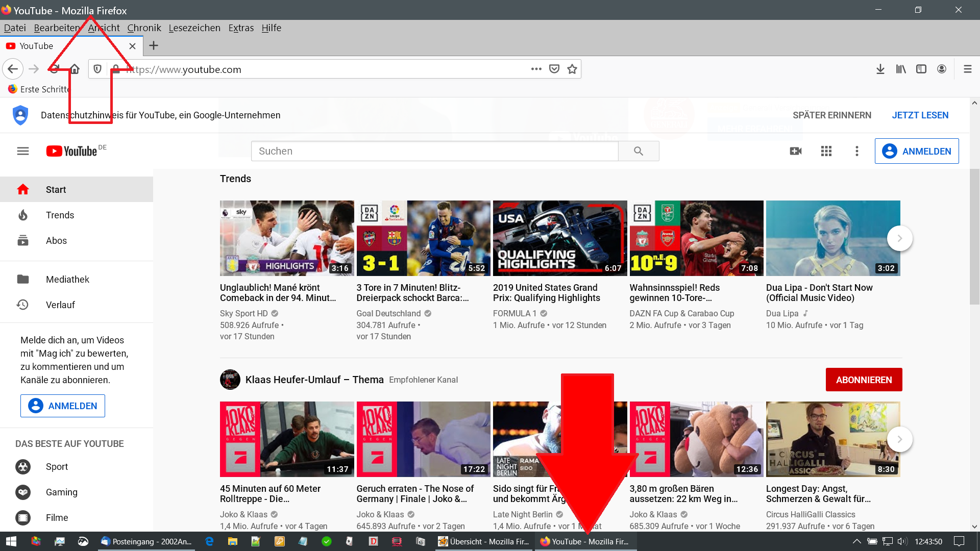Viewport: 980px width, 551px height.
Task: Bookmark this page with the star icon
Action: (572, 69)
